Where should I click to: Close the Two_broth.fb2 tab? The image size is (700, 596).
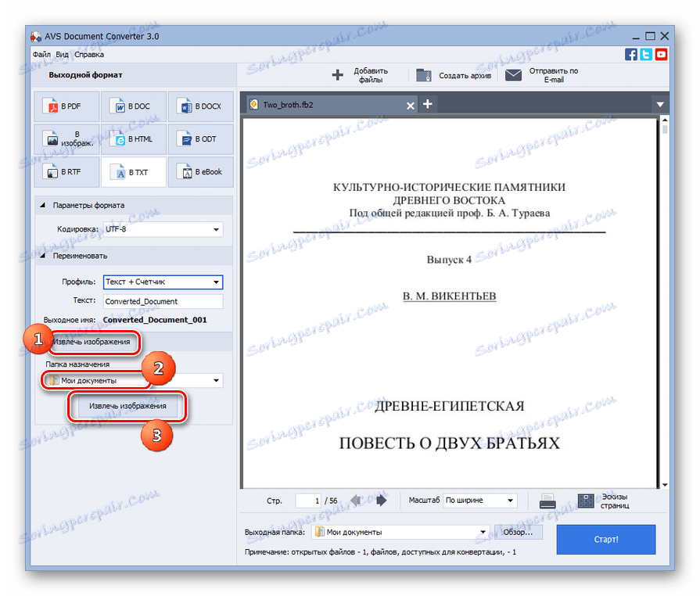click(411, 106)
